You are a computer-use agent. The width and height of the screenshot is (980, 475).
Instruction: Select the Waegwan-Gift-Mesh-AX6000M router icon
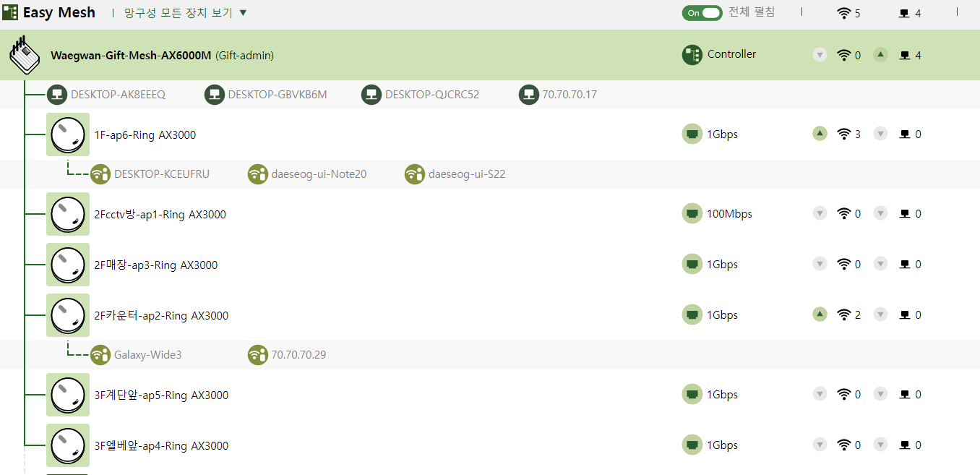tap(24, 55)
